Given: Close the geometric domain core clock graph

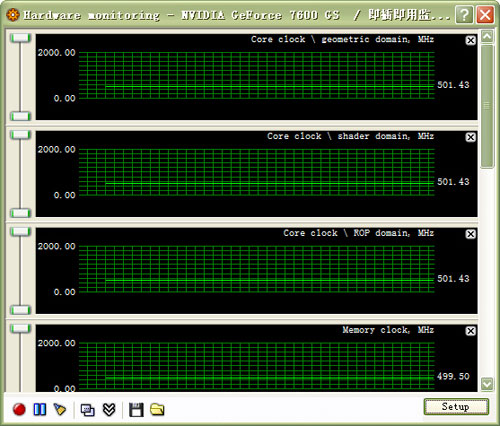Looking at the screenshot, I should (x=470, y=40).
